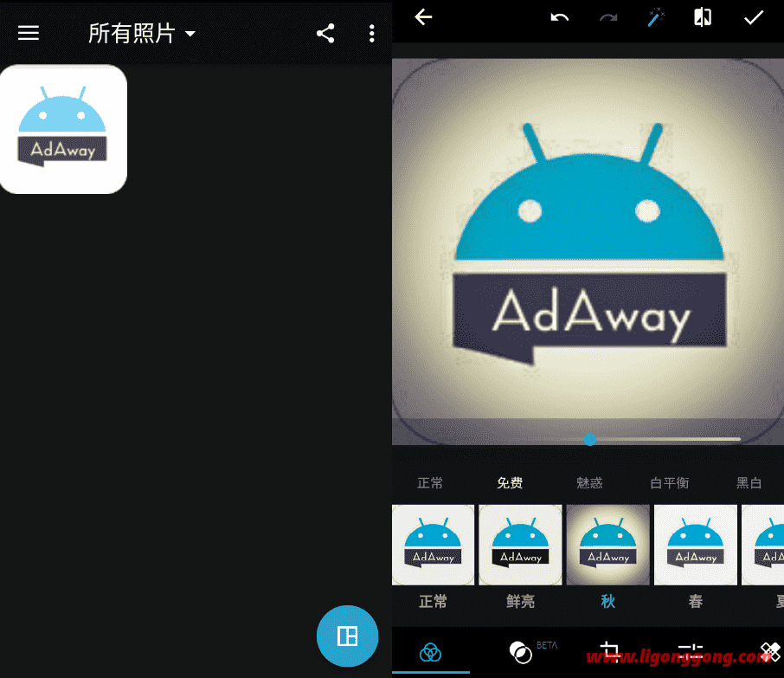Image resolution: width=784 pixels, height=678 pixels.
Task: Select the AdAway photo thumbnail in gallery
Action: point(63,129)
